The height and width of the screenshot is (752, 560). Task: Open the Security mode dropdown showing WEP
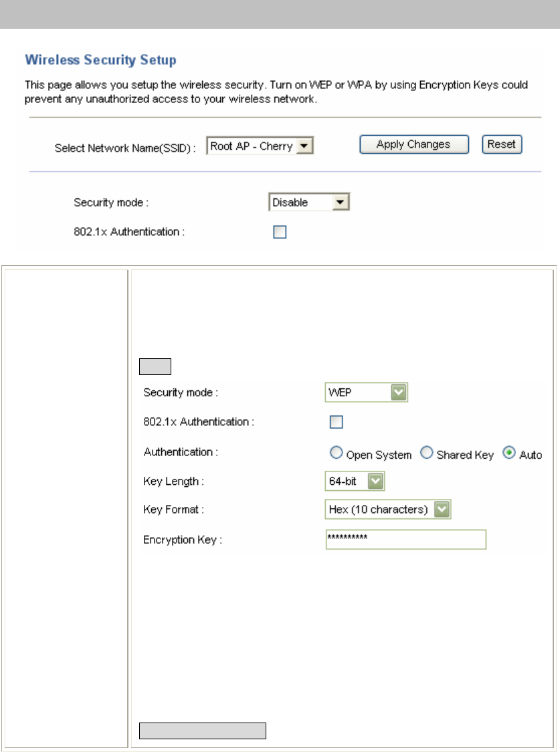366,392
